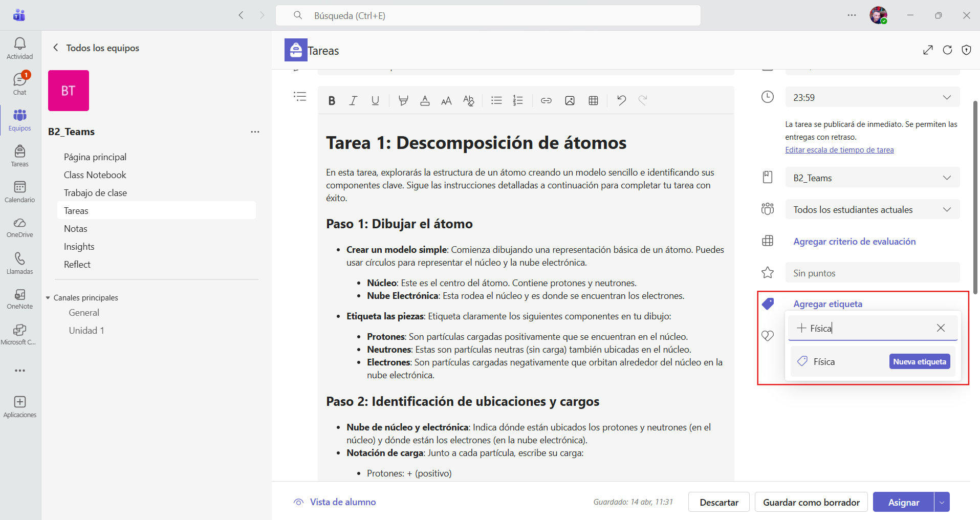Click the Asignar button
Viewport: 980px width, 520px height.
(x=904, y=502)
